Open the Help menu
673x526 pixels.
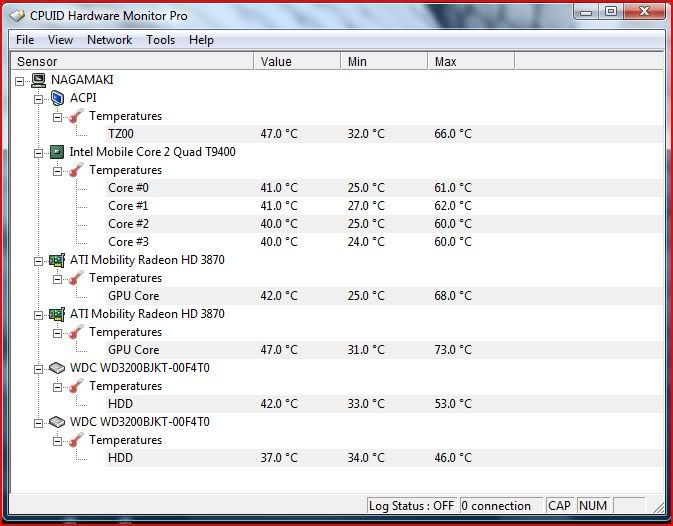point(201,40)
